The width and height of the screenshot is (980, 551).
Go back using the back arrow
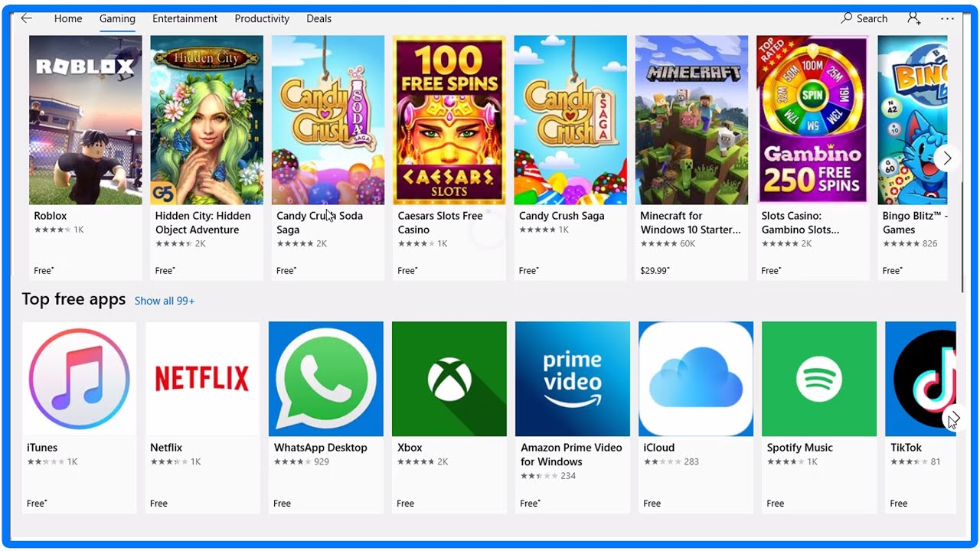pyautogui.click(x=27, y=18)
